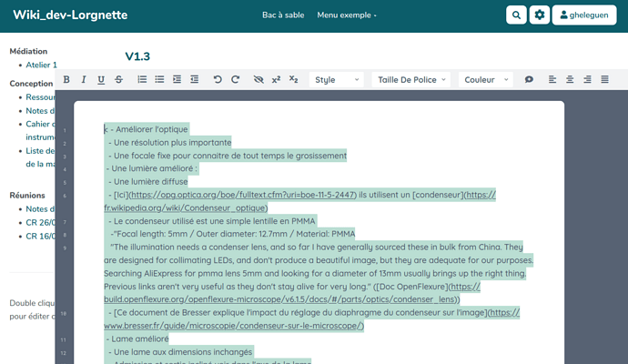
Task: Click the Médiation sidebar heading
Action: pos(28,51)
